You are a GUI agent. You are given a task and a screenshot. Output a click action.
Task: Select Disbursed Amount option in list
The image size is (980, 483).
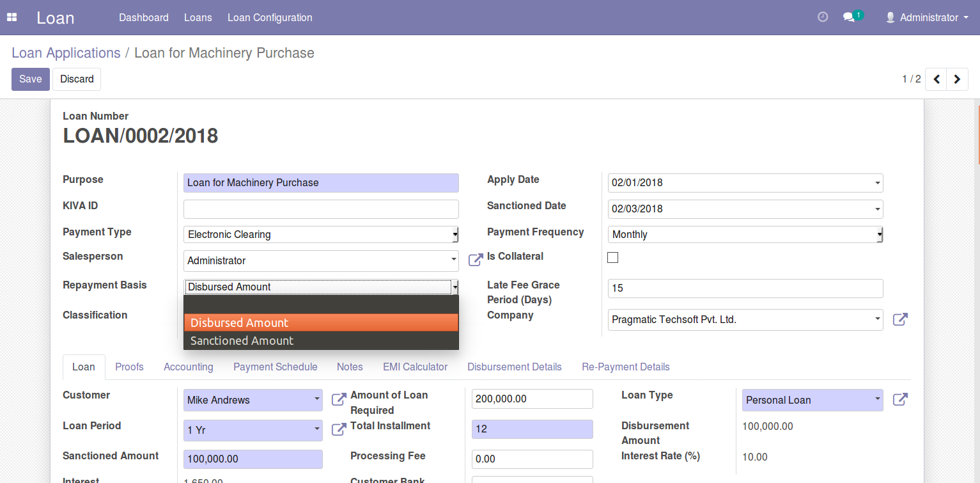pyautogui.click(x=321, y=322)
